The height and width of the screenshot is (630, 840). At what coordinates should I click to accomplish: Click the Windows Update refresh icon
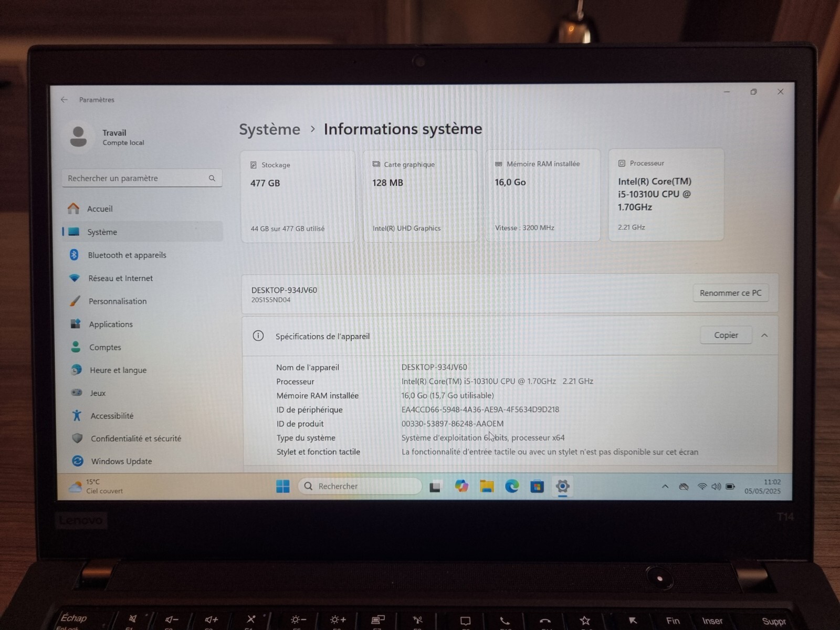coord(78,461)
